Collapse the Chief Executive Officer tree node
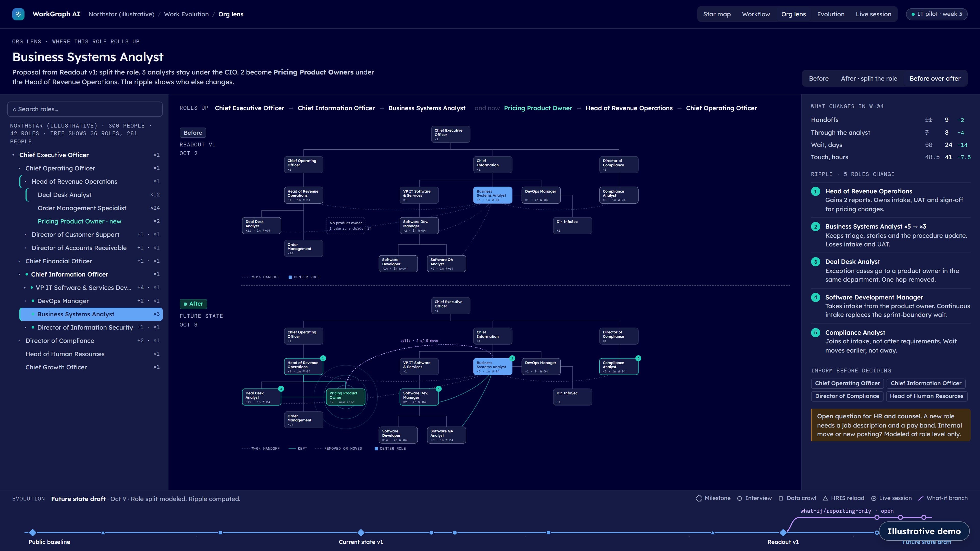 point(13,155)
